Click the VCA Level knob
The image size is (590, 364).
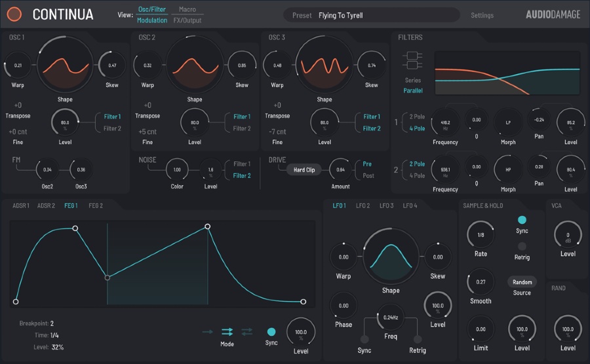pyautogui.click(x=567, y=235)
